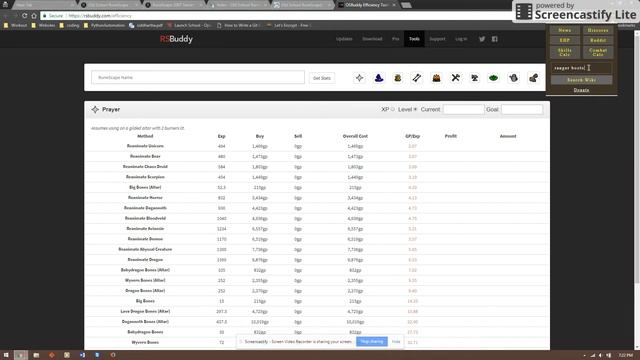Screen dimensions: 640x360
Task: Select XP radio option
Action: [393, 109]
